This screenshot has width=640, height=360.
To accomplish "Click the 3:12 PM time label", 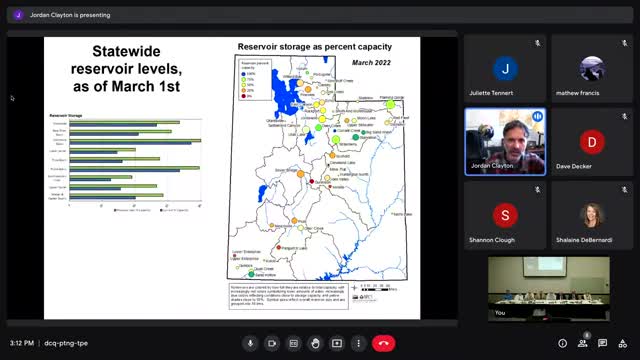I will [22, 343].
